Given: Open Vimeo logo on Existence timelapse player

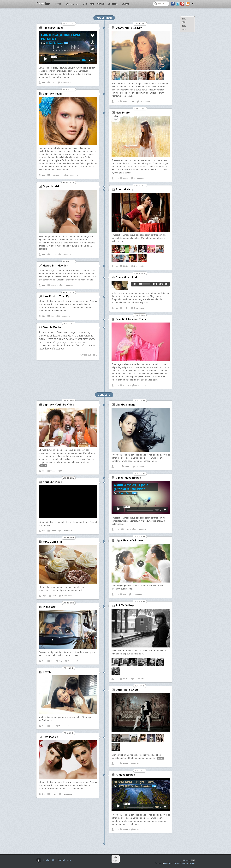Looking at the screenshot, I should 92,60.
